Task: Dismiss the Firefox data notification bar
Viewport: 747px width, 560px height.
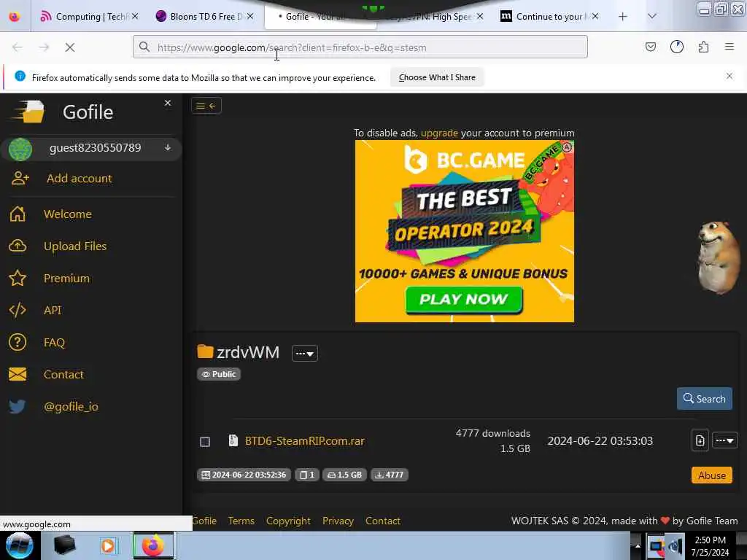Action: (x=729, y=76)
